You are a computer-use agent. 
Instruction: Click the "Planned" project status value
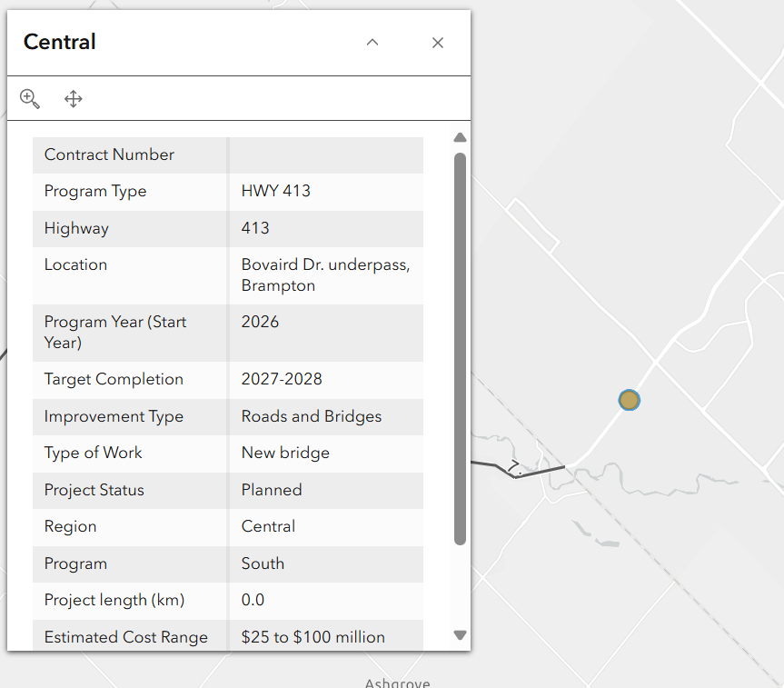coord(271,490)
